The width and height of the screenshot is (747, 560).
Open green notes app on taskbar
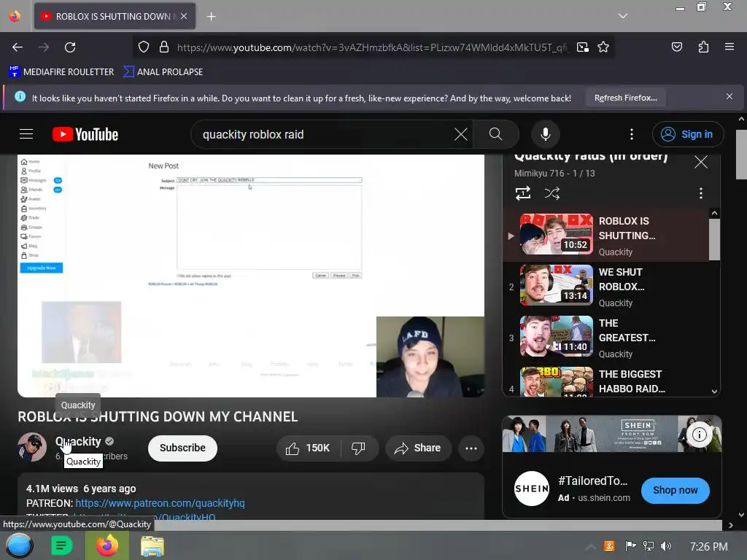(61, 545)
